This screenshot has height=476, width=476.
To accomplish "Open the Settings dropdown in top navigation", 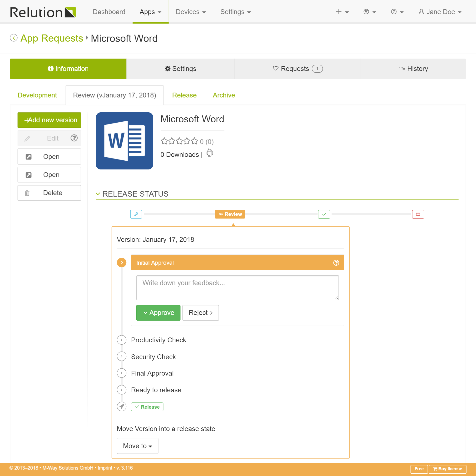I will (235, 12).
